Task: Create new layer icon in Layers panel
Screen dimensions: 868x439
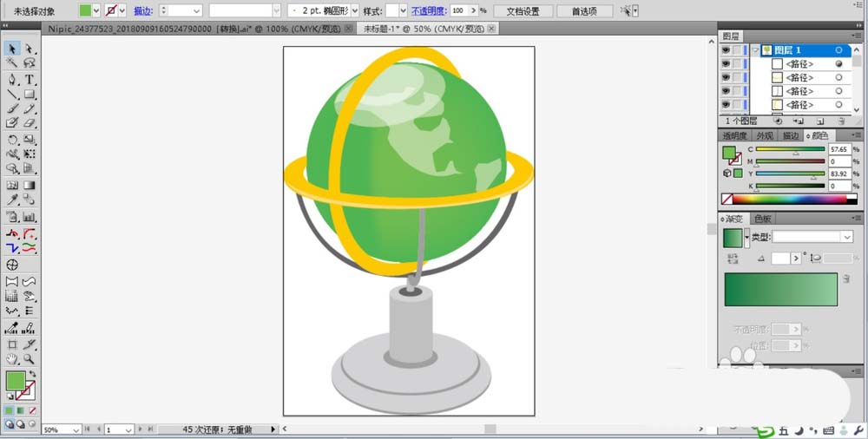Action: pos(820,121)
